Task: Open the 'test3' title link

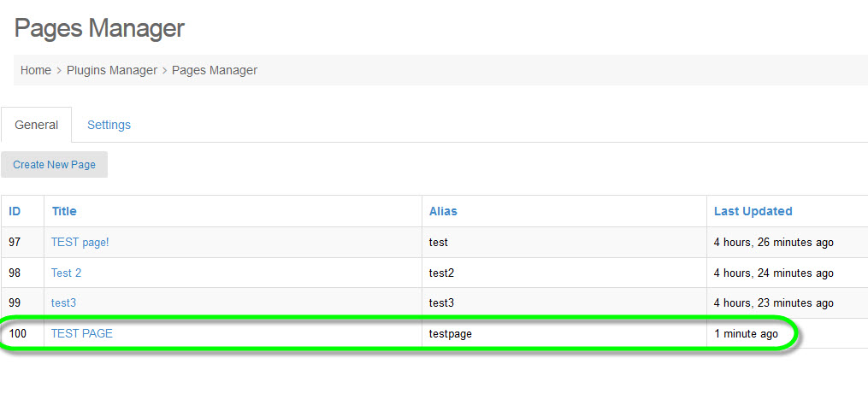Action: [x=64, y=302]
